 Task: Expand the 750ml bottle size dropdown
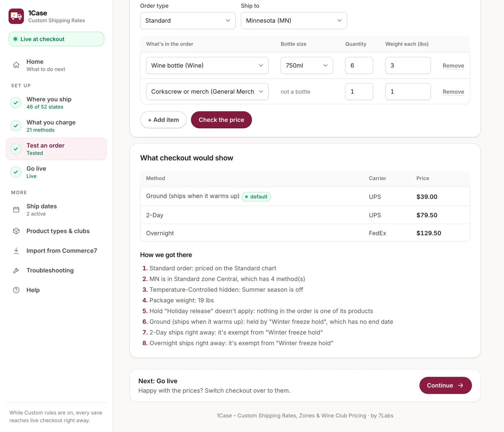(307, 66)
